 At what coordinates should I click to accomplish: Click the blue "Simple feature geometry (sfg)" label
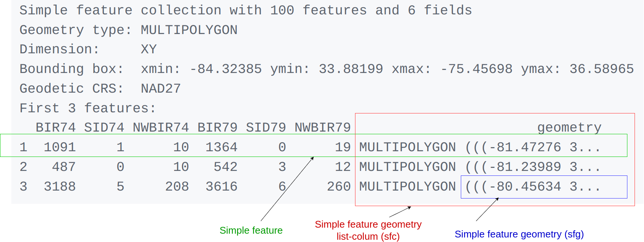[519, 234]
